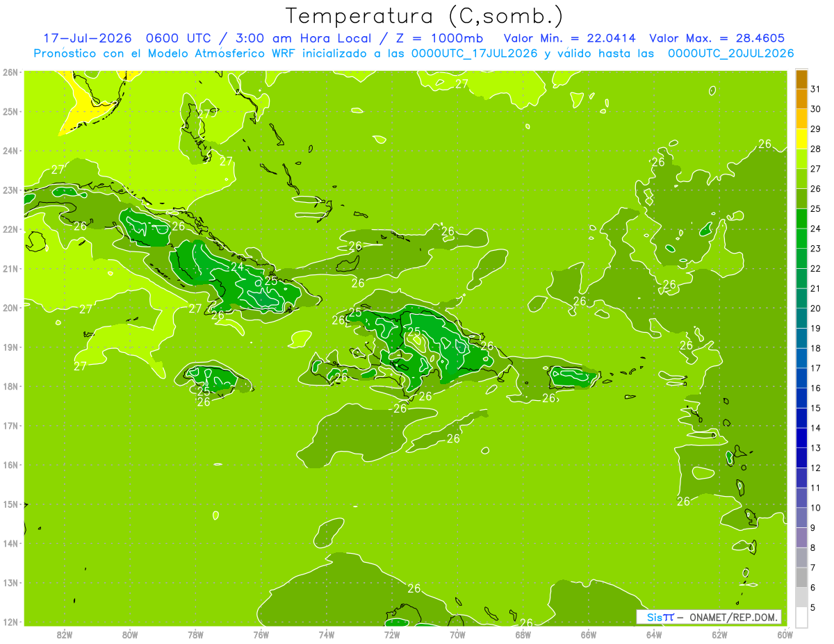This screenshot has height=644, width=834.
Task: Click the latitude label "12N"
Action: [x=10, y=622]
